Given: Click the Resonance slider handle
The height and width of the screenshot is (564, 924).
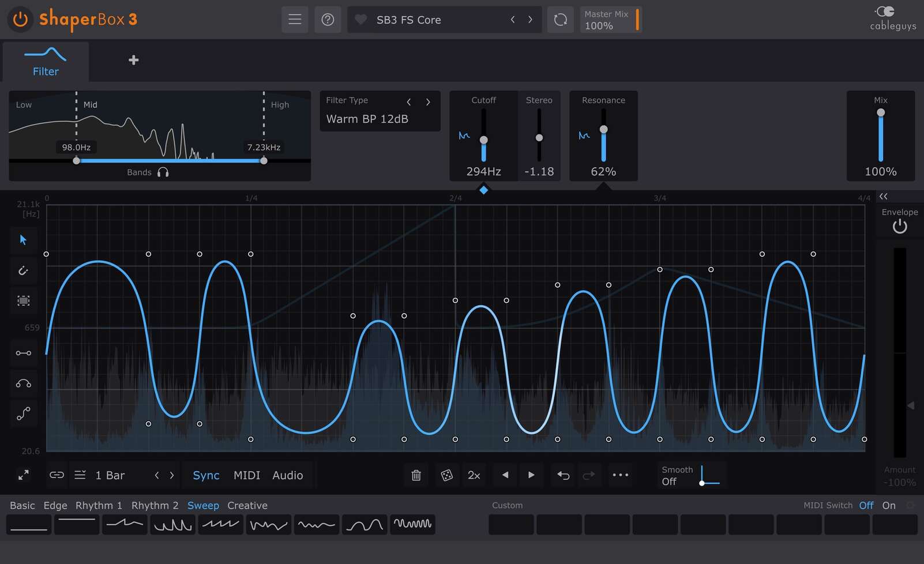Looking at the screenshot, I should coord(603,130).
